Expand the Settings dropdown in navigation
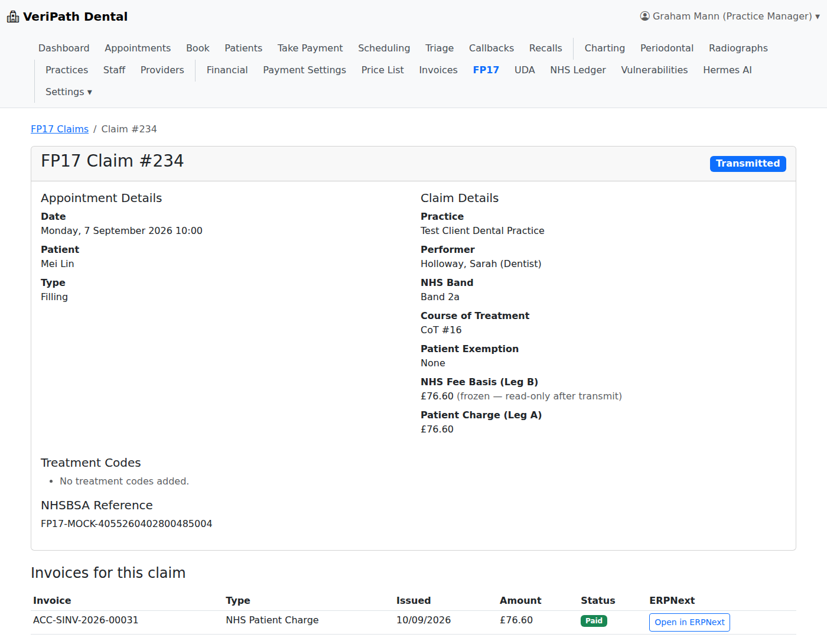The width and height of the screenshot is (827, 644). point(69,92)
